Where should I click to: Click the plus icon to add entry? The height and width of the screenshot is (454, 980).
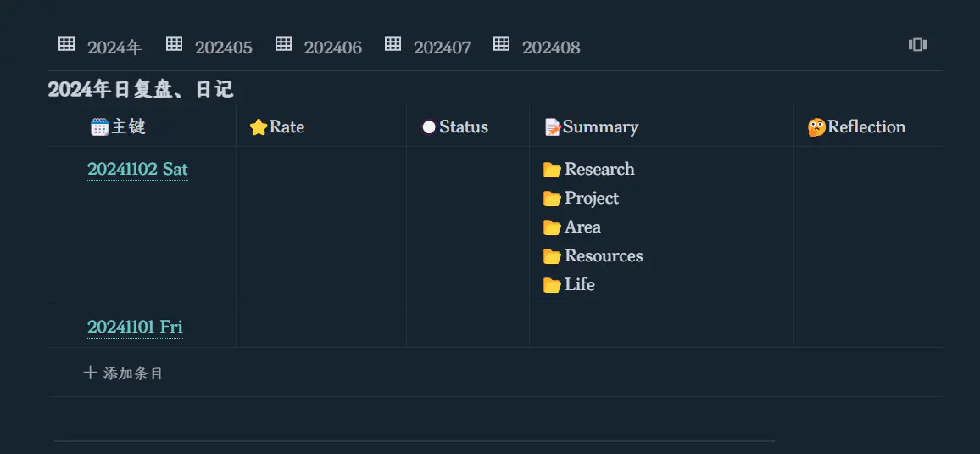coord(90,373)
